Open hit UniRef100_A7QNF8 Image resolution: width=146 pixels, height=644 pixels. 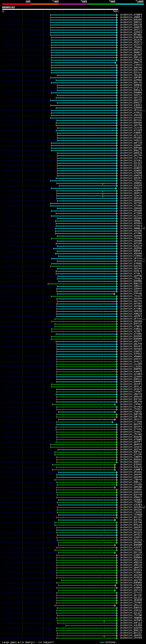click(131, 15)
